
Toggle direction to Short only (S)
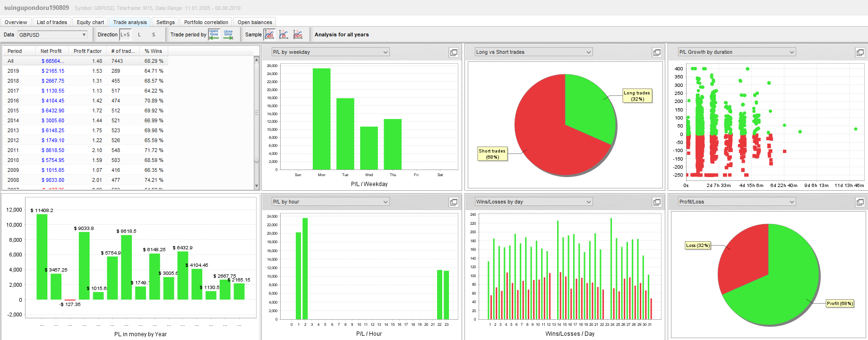pyautogui.click(x=154, y=34)
